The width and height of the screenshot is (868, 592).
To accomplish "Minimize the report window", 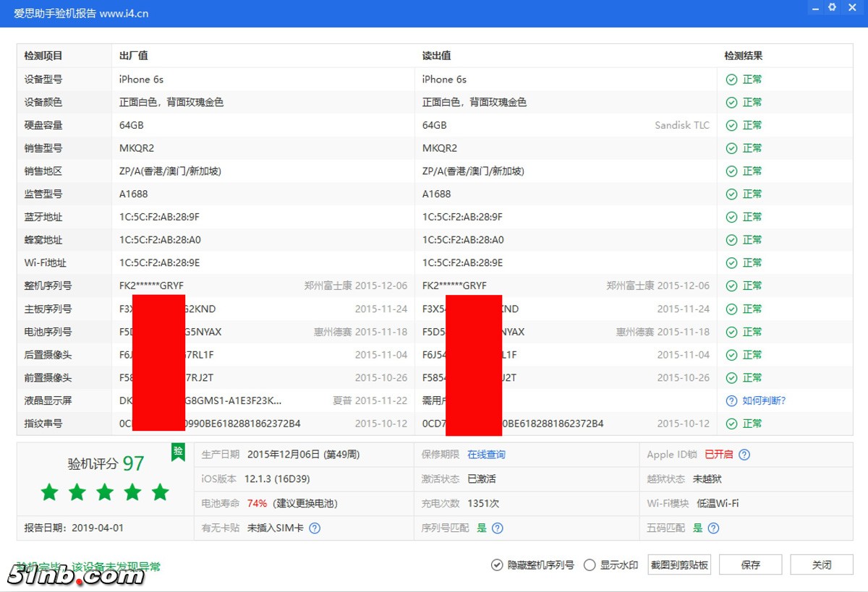I will tap(814, 7).
